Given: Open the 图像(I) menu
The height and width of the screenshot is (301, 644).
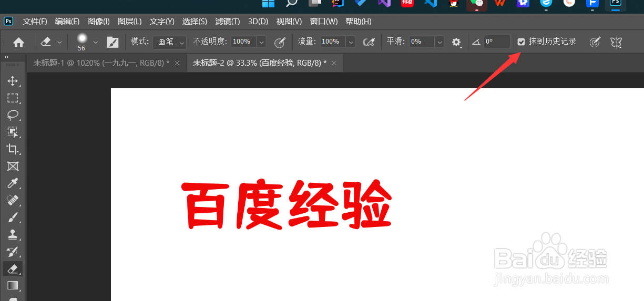Looking at the screenshot, I should [98, 22].
